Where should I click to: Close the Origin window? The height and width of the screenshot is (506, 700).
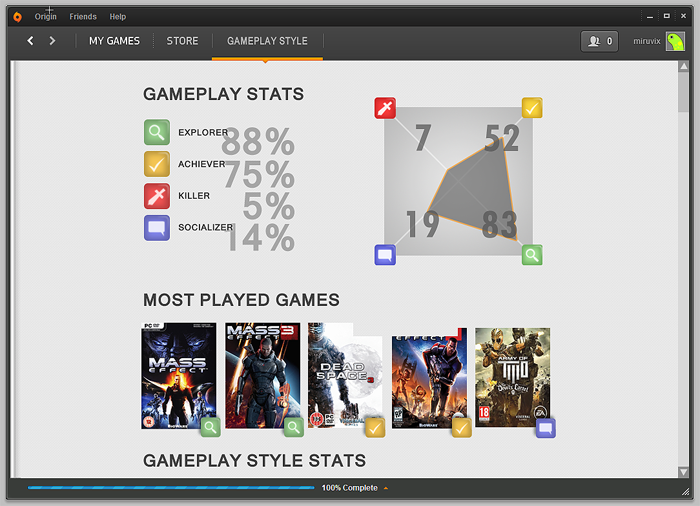683,16
